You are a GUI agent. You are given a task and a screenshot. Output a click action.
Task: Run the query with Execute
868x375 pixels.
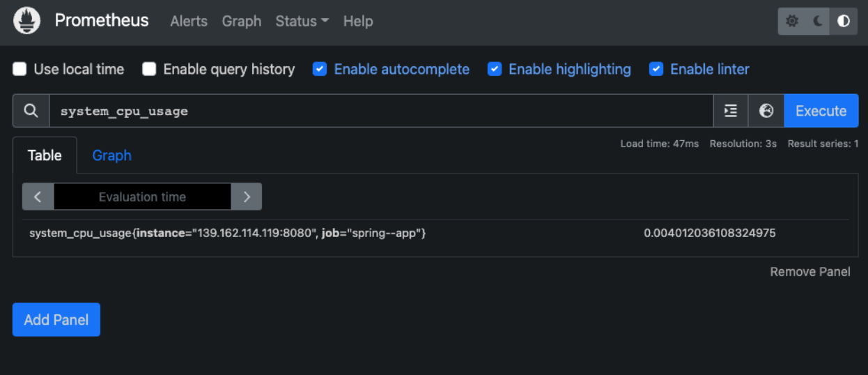click(821, 111)
